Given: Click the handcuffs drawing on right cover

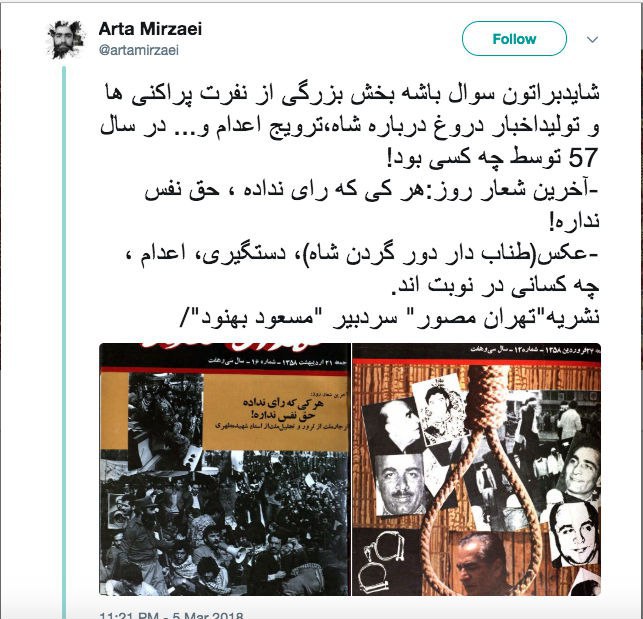Looking at the screenshot, I should click(381, 561).
